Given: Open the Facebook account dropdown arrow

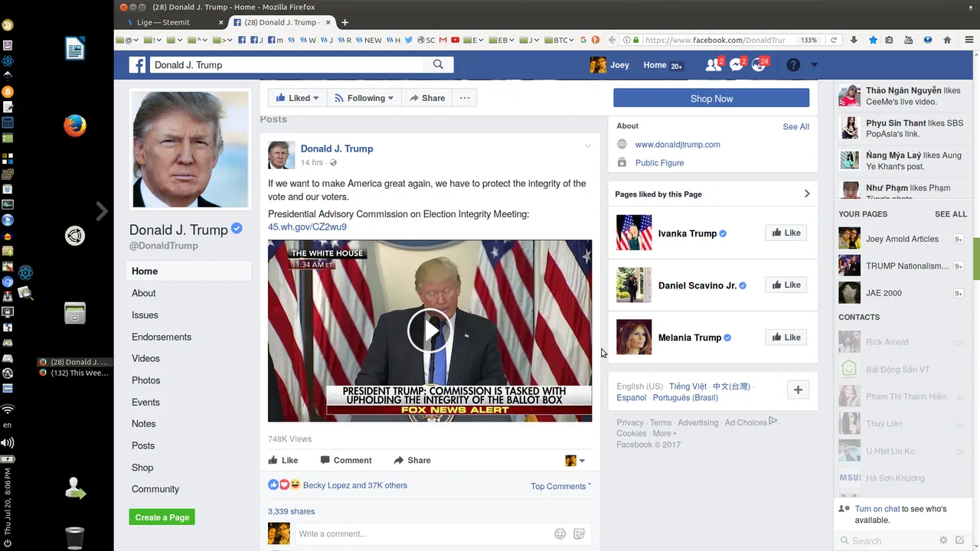Looking at the screenshot, I should 814,65.
